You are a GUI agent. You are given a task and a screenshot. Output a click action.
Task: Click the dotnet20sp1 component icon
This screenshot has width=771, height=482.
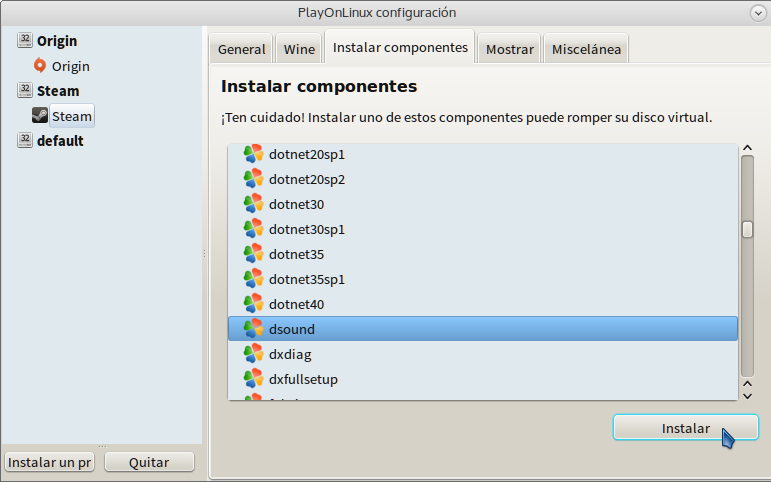coord(253,154)
